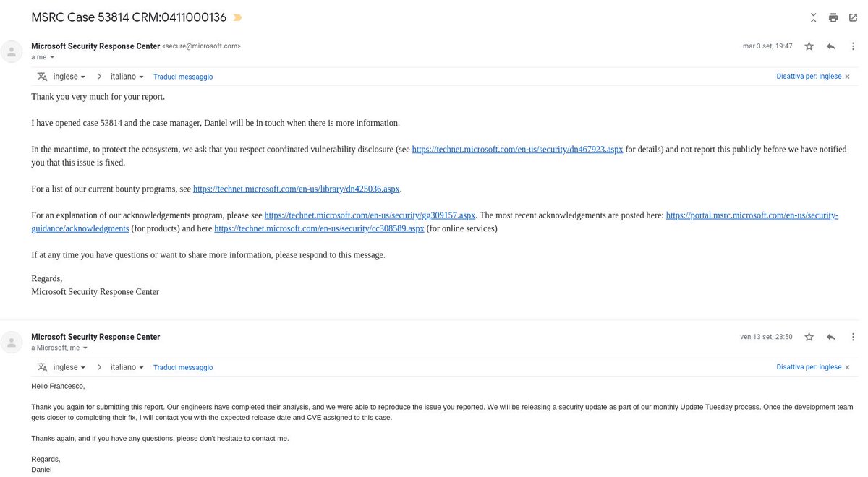Dismiss translation bar in second message
This screenshot has width=868, height=477.
tap(848, 367)
